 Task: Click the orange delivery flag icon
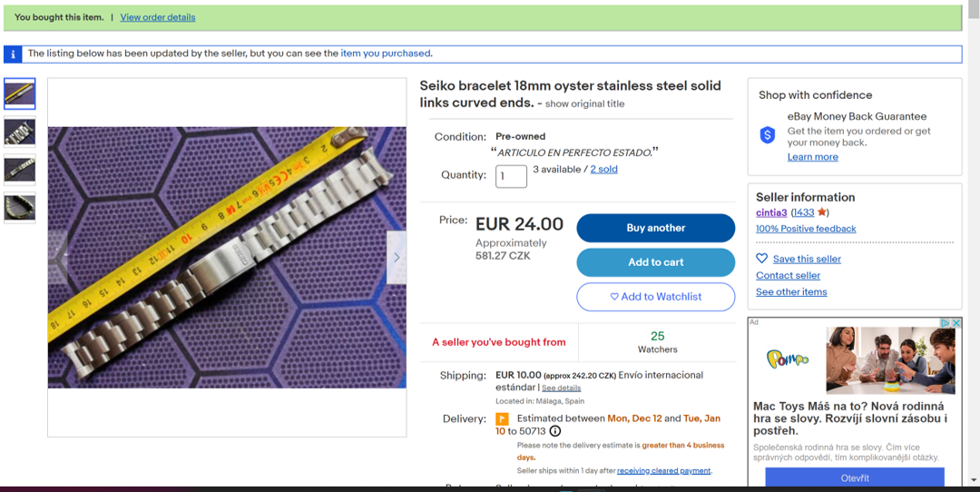(x=502, y=419)
